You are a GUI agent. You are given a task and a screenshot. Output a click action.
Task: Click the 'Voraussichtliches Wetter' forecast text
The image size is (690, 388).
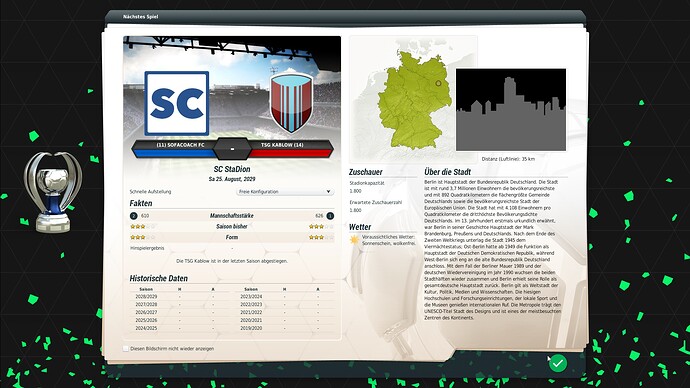(389, 240)
